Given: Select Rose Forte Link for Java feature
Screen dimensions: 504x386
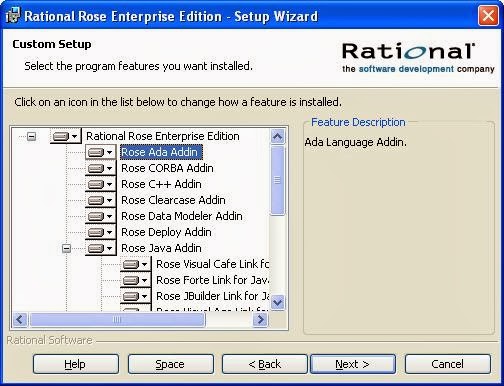Looking at the screenshot, I should (212, 280).
